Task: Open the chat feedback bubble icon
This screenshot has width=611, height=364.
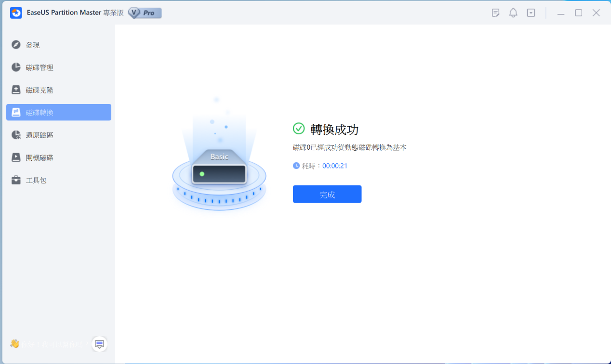Action: pyautogui.click(x=99, y=344)
